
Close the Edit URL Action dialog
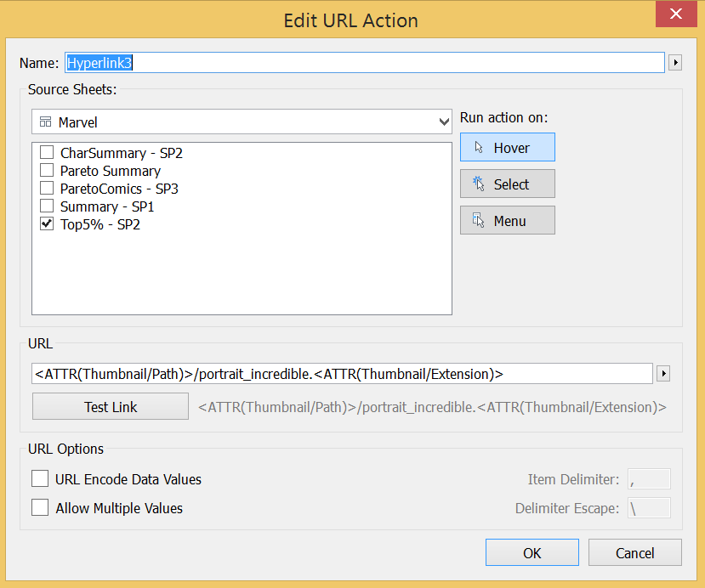676,14
